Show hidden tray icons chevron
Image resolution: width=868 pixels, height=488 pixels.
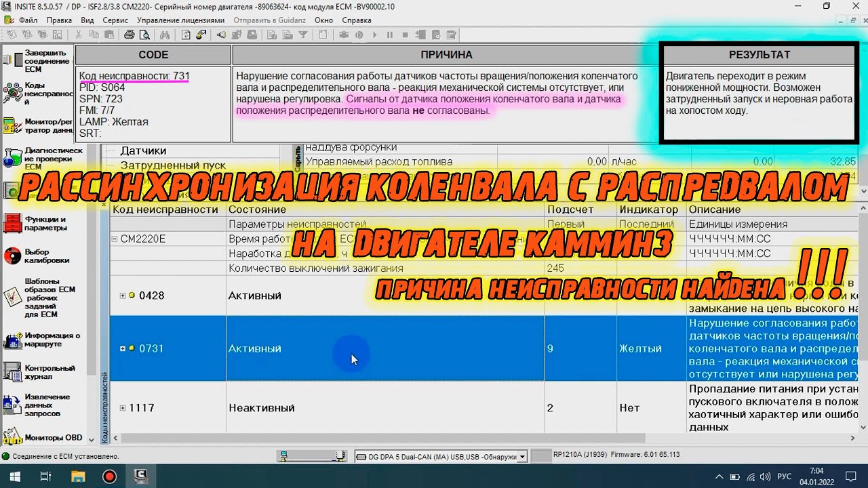[x=718, y=476]
